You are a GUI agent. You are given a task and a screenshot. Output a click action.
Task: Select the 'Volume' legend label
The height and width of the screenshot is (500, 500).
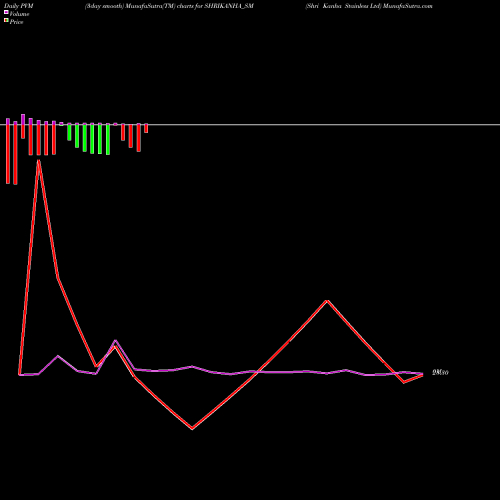[19, 14]
